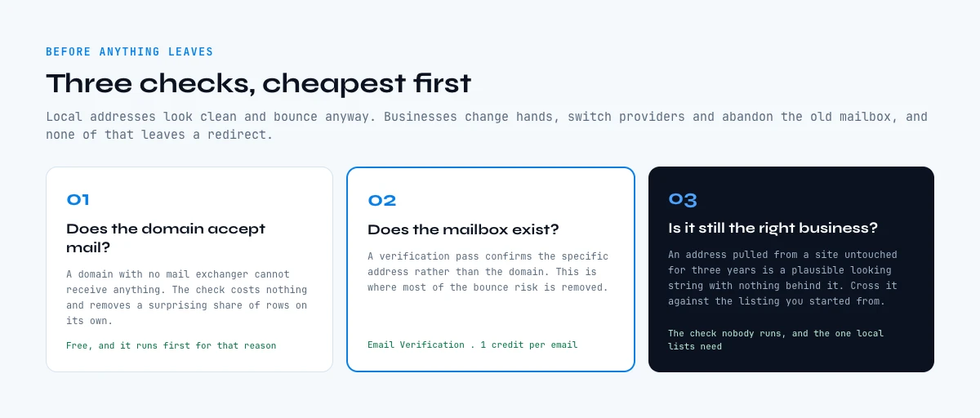Select the dark third check card
This screenshot has height=418, width=980.
click(791, 269)
